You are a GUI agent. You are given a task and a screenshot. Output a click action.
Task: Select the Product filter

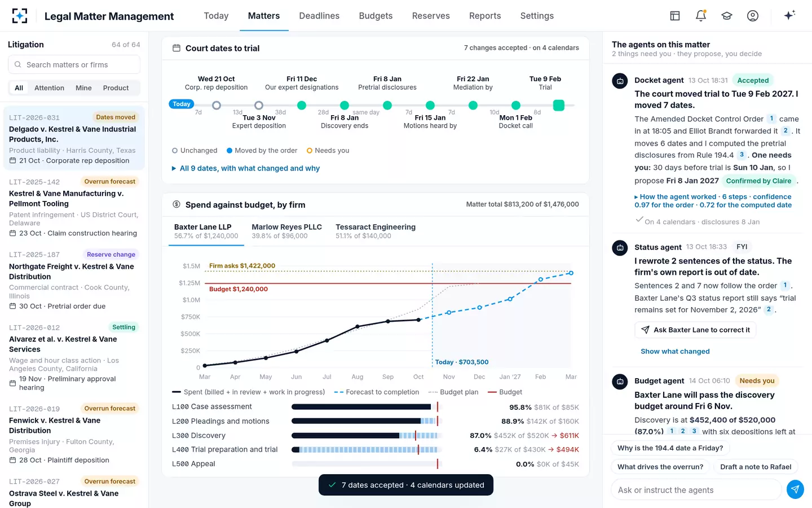116,88
